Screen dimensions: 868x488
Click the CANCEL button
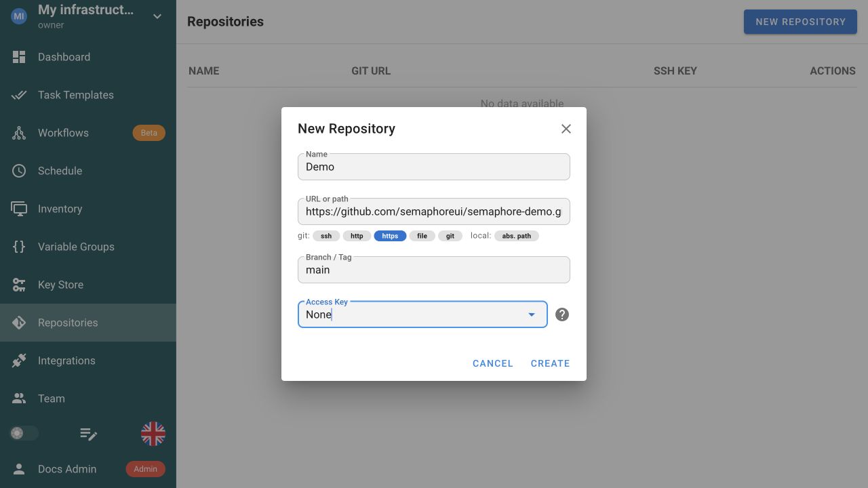coord(493,363)
